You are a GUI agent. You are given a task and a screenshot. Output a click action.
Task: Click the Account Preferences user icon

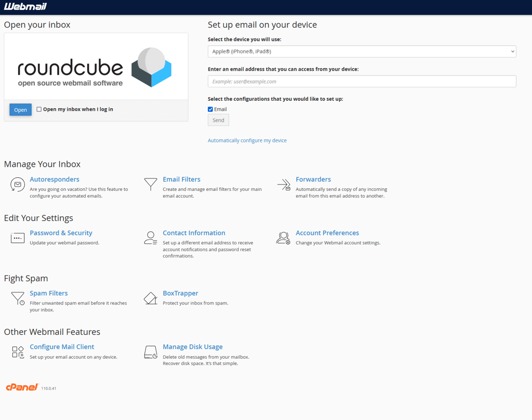pyautogui.click(x=283, y=238)
